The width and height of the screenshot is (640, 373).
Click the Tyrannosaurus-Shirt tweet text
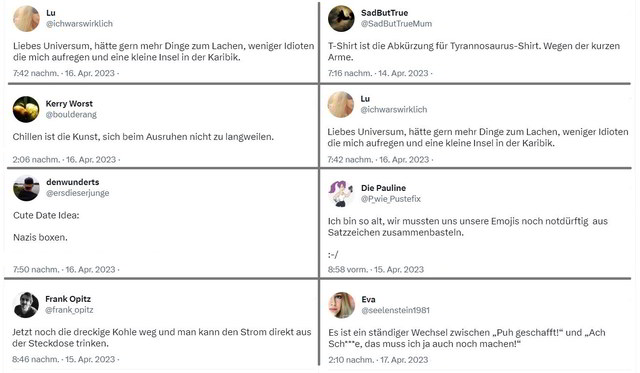tap(474, 51)
